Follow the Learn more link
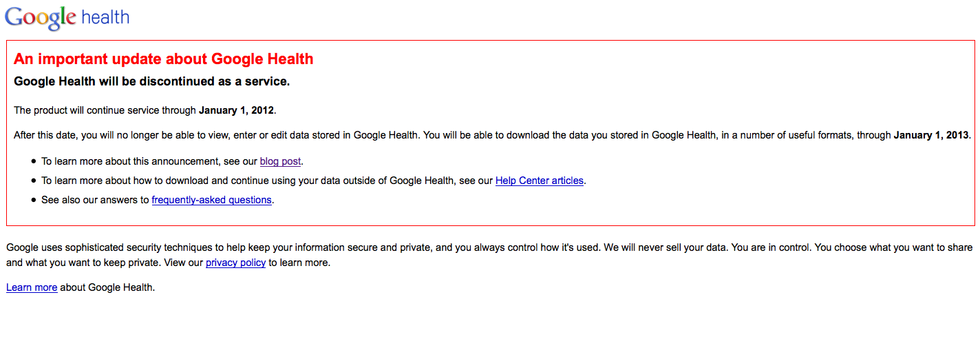 32,288
